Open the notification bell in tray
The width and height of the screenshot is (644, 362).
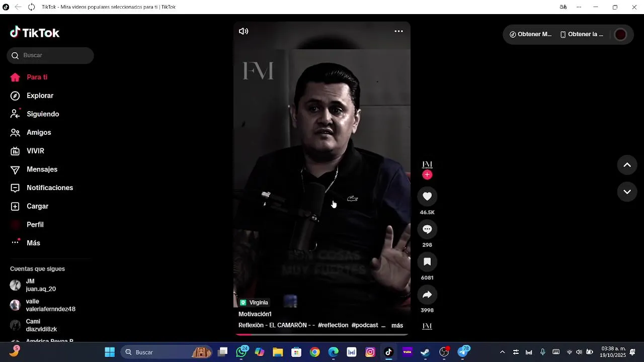633,352
